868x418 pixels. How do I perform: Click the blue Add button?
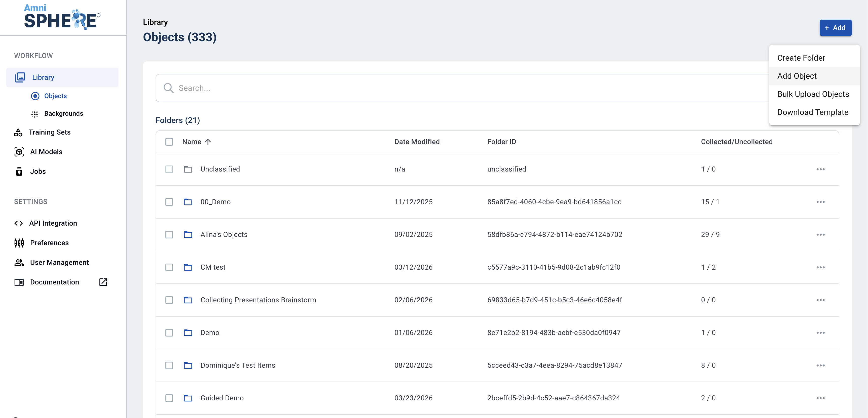pyautogui.click(x=835, y=28)
